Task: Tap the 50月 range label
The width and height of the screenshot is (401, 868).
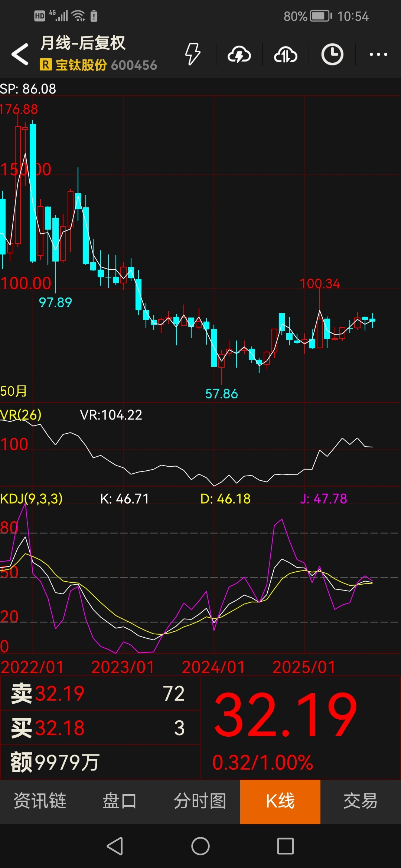Action: click(x=13, y=391)
